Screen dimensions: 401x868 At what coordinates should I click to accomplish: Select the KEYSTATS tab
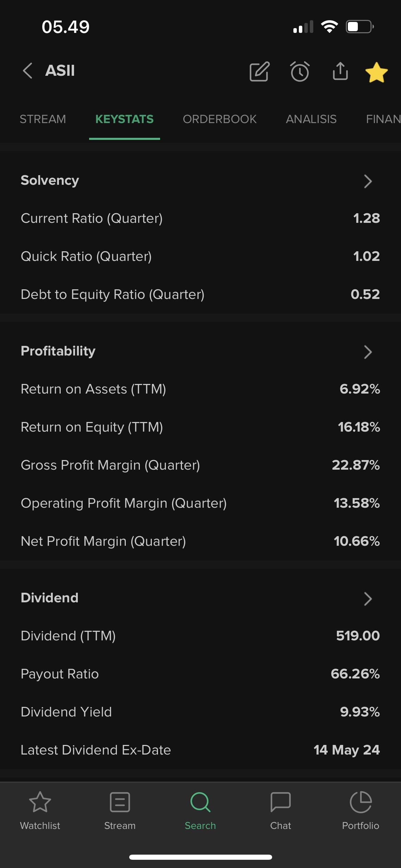pyautogui.click(x=124, y=119)
